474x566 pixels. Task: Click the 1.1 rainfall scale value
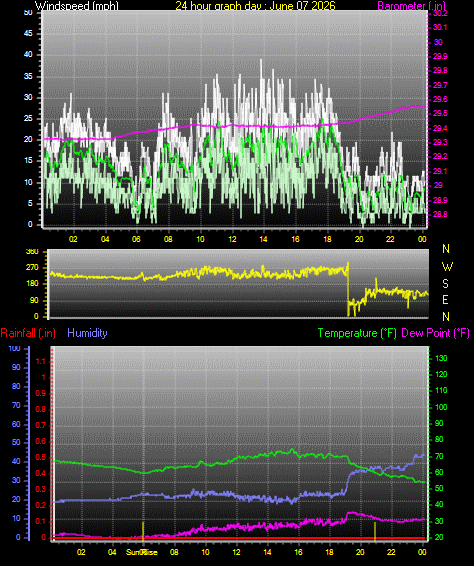(41, 361)
